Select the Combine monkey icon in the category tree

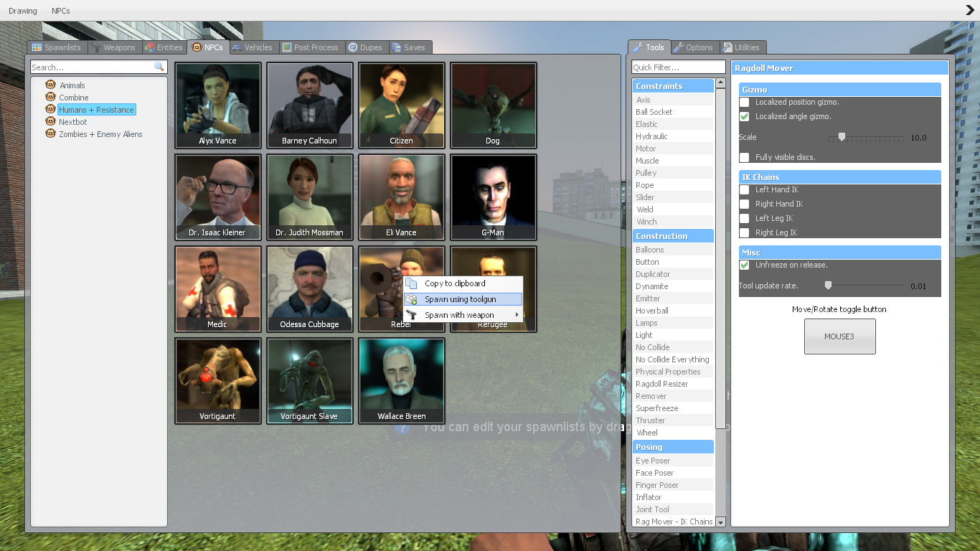51,97
